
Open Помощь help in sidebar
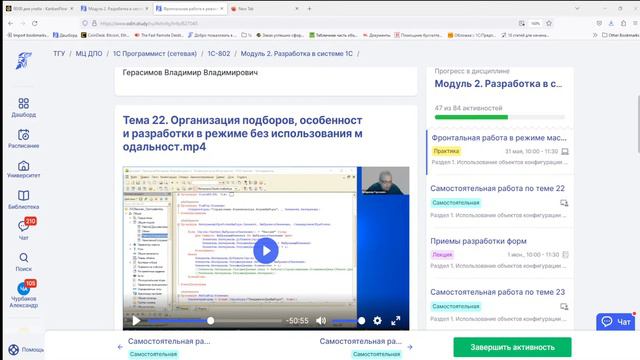(26, 349)
